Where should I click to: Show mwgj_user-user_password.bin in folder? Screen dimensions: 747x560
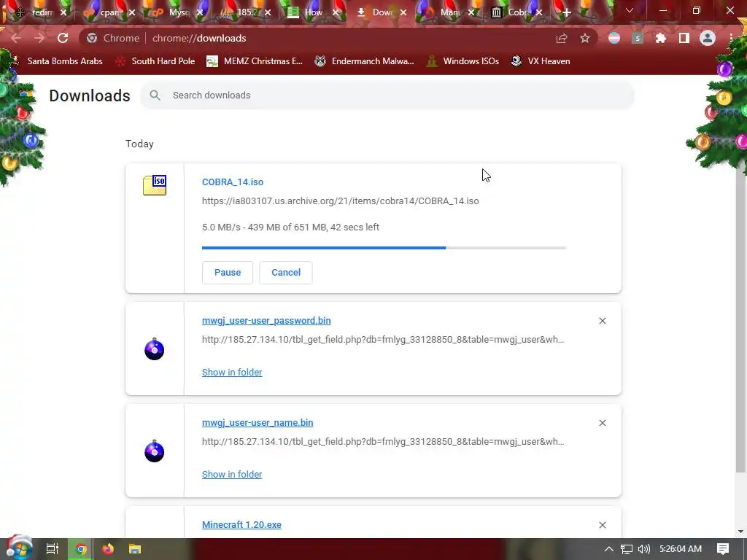(232, 373)
